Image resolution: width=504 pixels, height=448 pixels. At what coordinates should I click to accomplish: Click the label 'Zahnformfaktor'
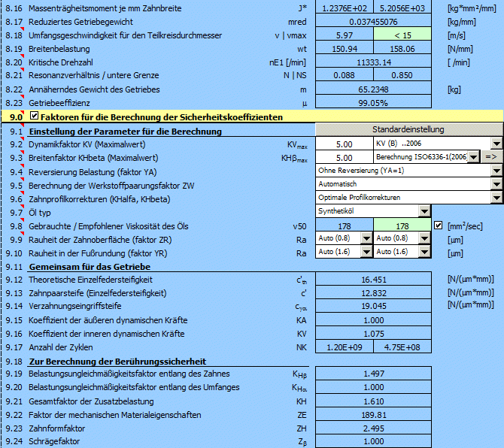tap(57, 428)
